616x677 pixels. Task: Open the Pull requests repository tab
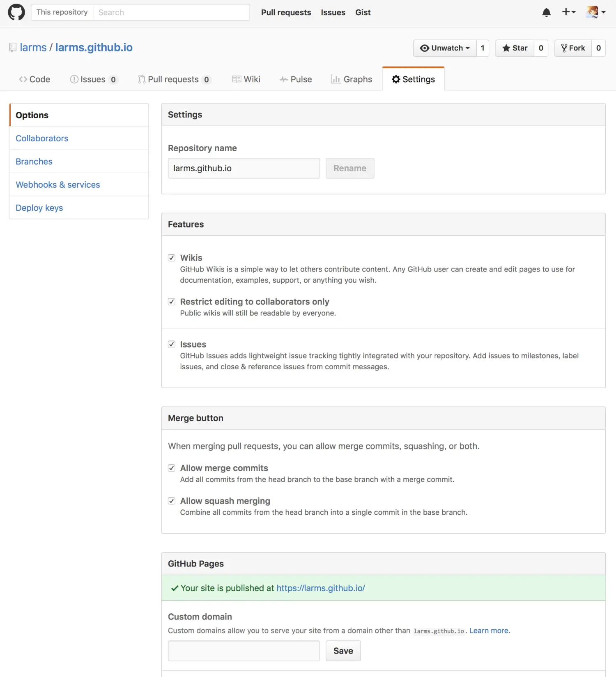(x=175, y=79)
